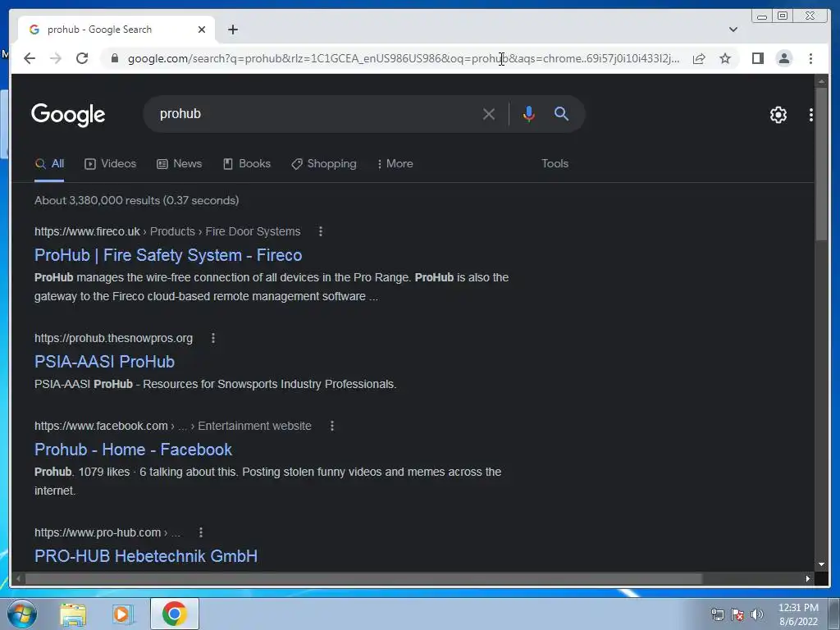Launch Windows Media Player from taskbar
Image resolution: width=840 pixels, height=630 pixels.
coord(122,614)
